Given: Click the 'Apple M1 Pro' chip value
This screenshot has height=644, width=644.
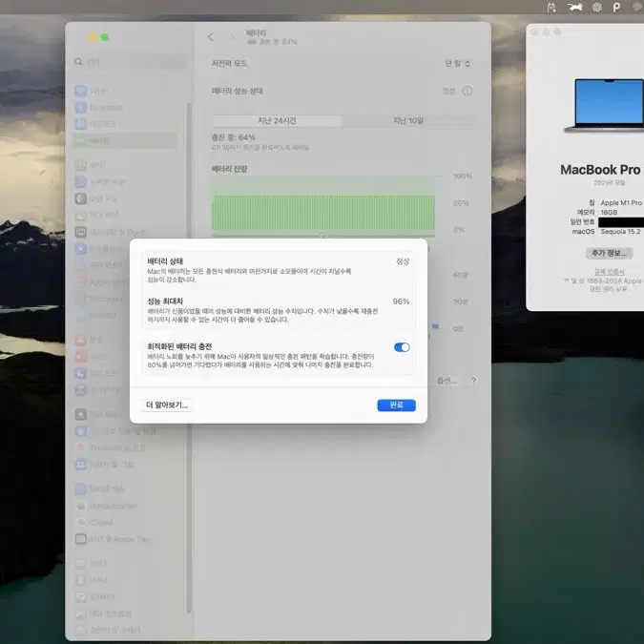Looking at the screenshot, I should tap(621, 203).
